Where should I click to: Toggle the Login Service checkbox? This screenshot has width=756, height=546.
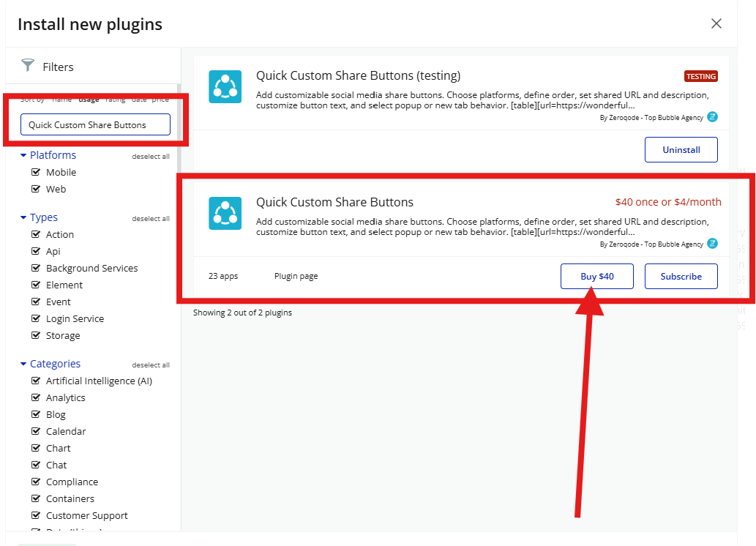click(36, 319)
